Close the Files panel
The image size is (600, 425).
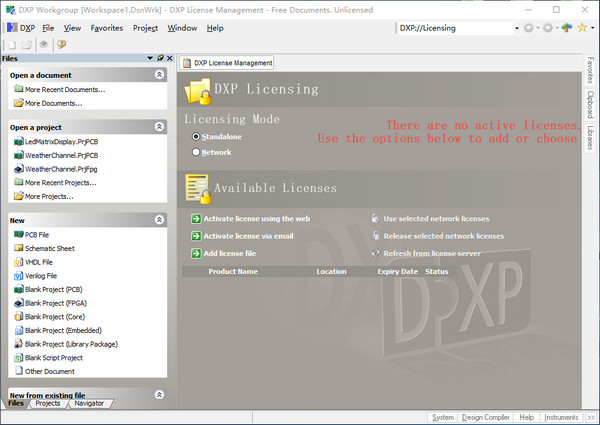(x=170, y=58)
